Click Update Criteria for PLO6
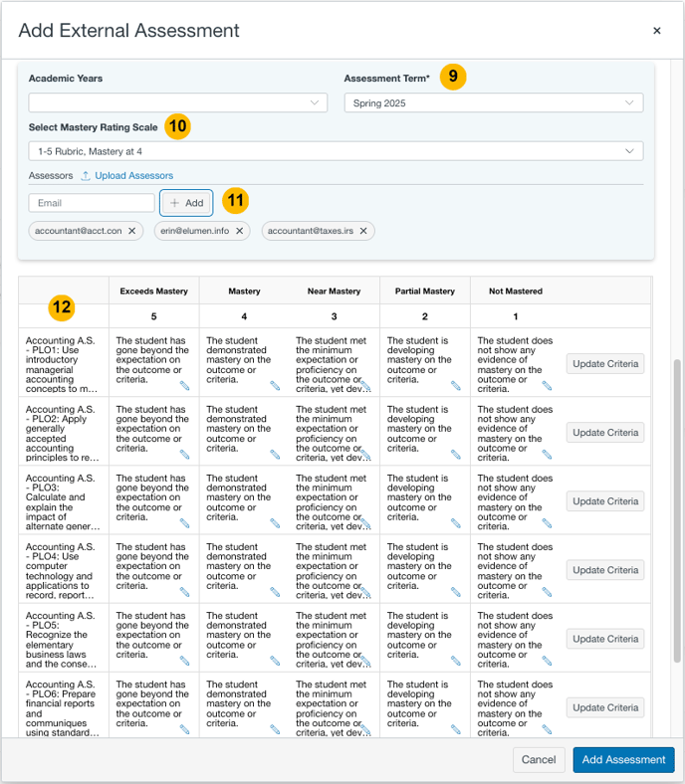 605,707
